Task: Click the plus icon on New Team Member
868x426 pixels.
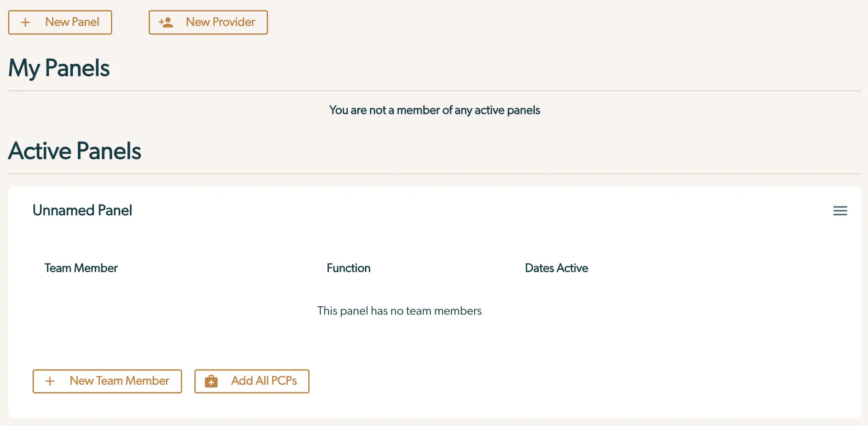Action: click(x=50, y=381)
